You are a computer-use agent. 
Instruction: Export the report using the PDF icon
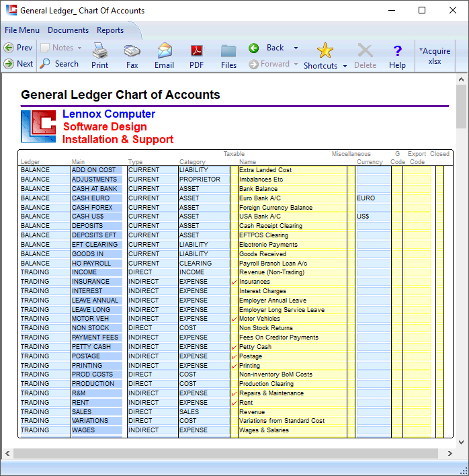pos(196,51)
